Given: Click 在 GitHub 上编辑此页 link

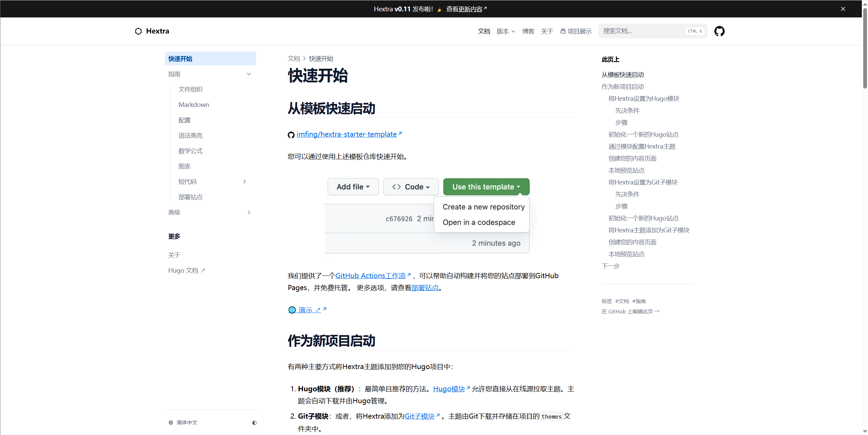Looking at the screenshot, I should (630, 312).
